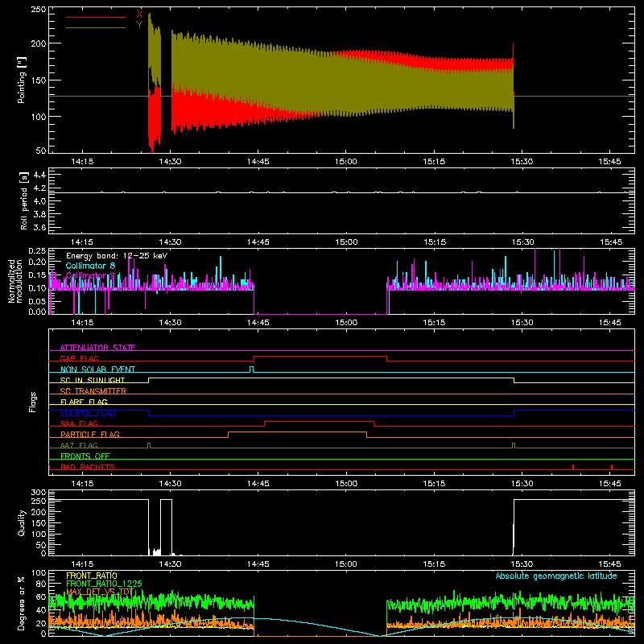Screen dimensions: 644x644
Task: Click the orange MAX_DET_VS_TOT legend entry
Action: click(x=100, y=592)
